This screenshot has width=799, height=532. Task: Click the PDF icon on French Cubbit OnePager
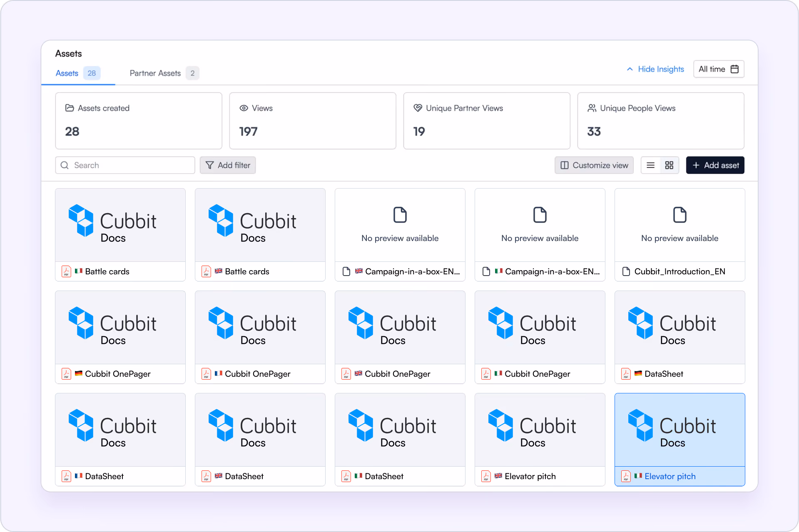click(206, 374)
